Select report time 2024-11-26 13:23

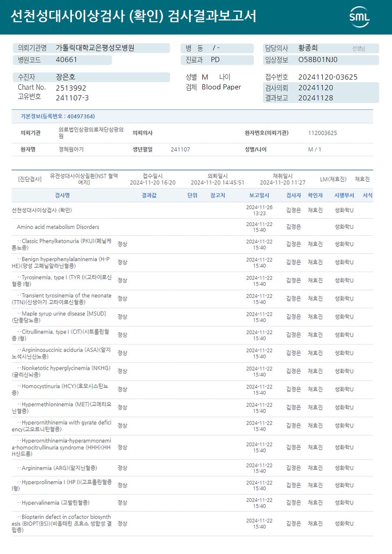tap(259, 210)
